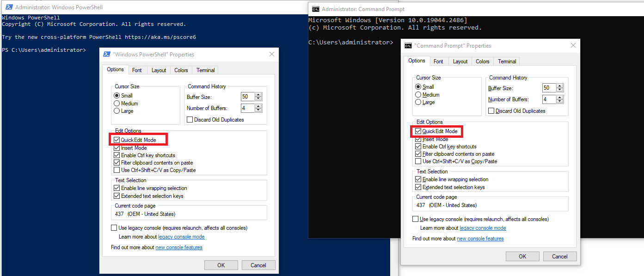Toggle Filter clipboard contents on paste in PowerShell
This screenshot has height=276, width=644.
click(x=117, y=163)
